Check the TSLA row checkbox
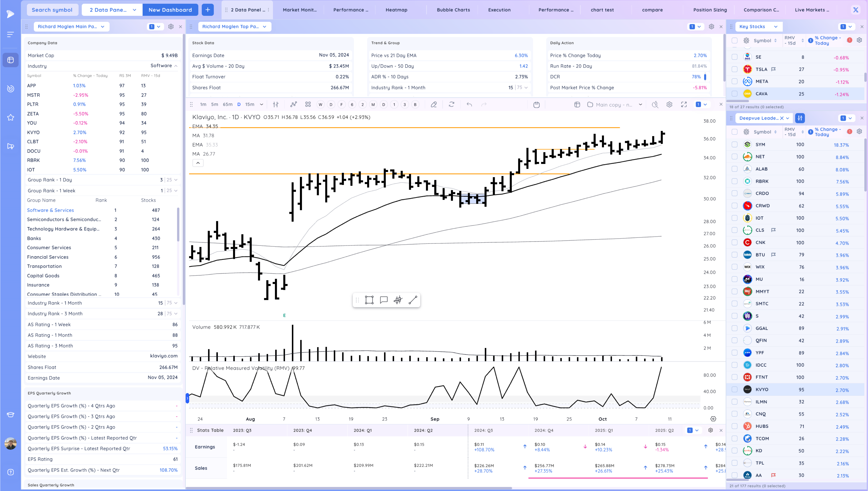The image size is (868, 491). (735, 69)
